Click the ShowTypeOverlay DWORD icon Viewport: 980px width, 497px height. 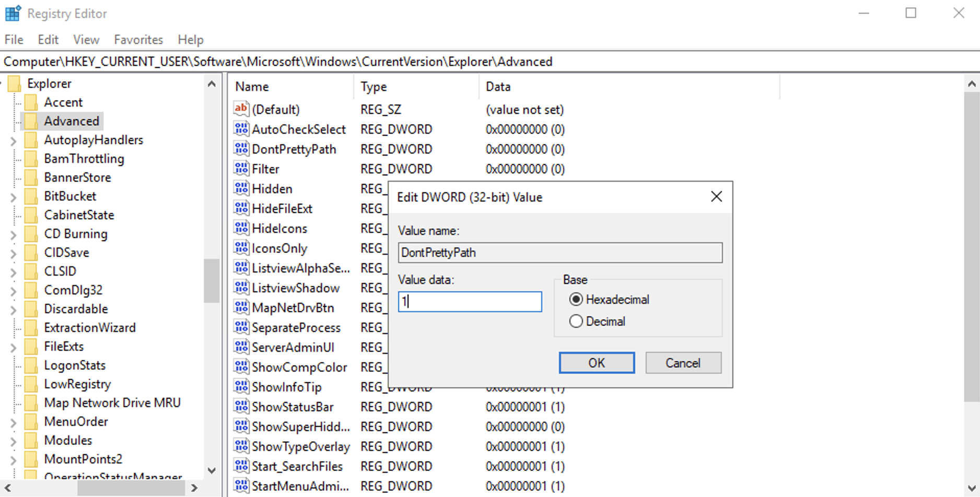tap(241, 446)
